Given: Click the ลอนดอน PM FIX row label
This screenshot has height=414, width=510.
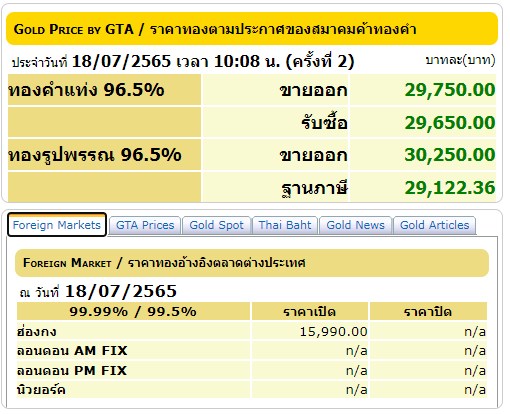Looking at the screenshot, I should click(72, 370).
